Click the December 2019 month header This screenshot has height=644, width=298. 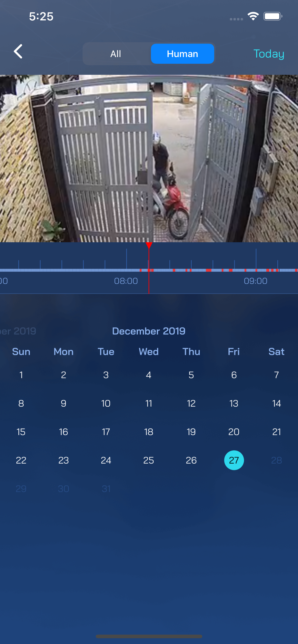[x=149, y=331]
